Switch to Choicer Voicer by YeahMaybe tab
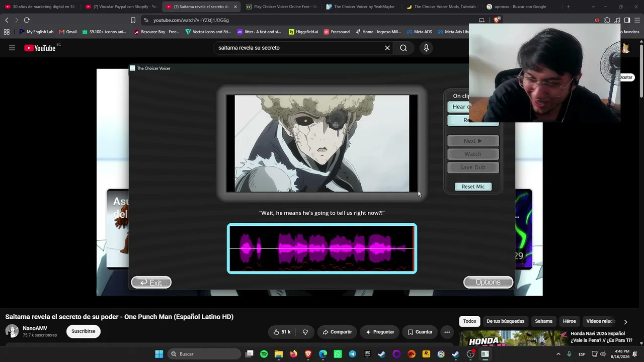644x362 pixels. (x=362, y=7)
